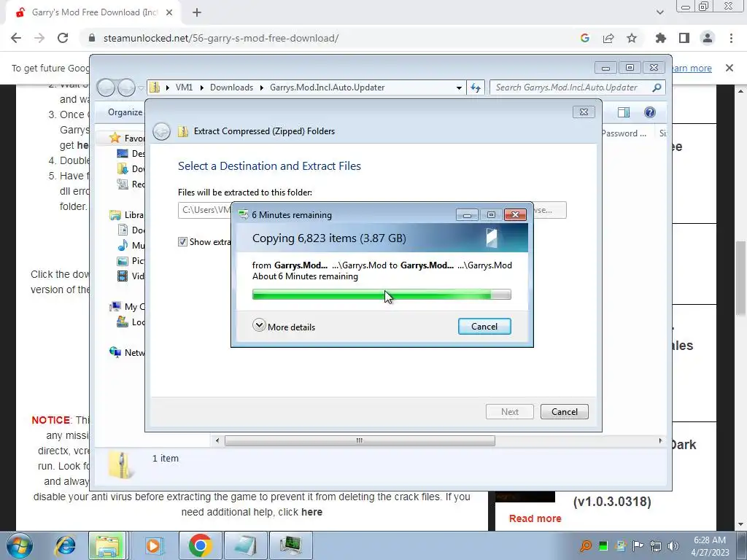Close the Garry's Mod browser tab
The image size is (747, 560).
tap(169, 12)
